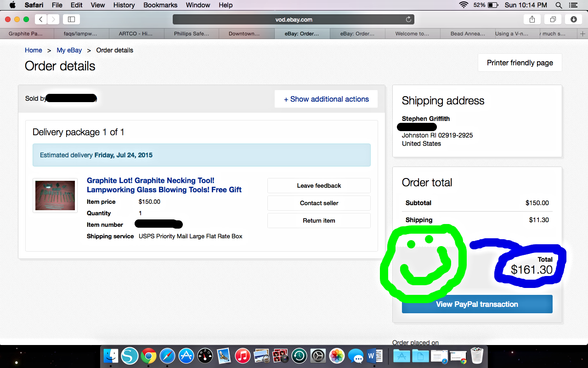
Task: Switch to the Phillips Safe... tab
Action: [192, 34]
